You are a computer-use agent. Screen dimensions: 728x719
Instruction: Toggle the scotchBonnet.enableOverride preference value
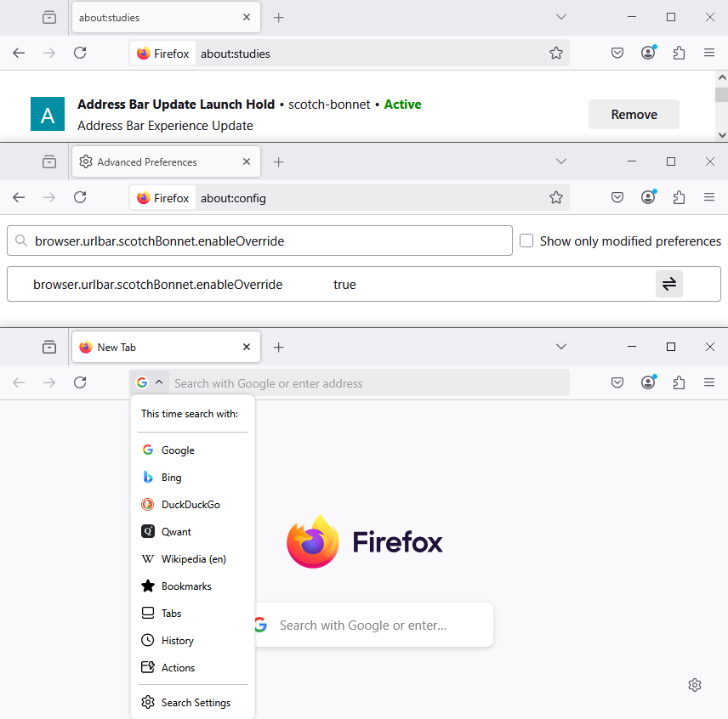coord(668,284)
